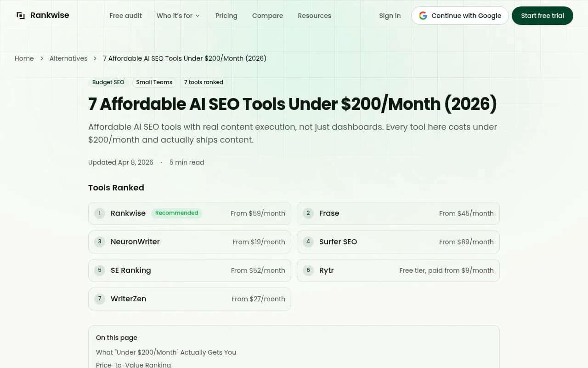The image size is (588, 368).
Task: Click the rank number 4 badge
Action: coord(308,241)
